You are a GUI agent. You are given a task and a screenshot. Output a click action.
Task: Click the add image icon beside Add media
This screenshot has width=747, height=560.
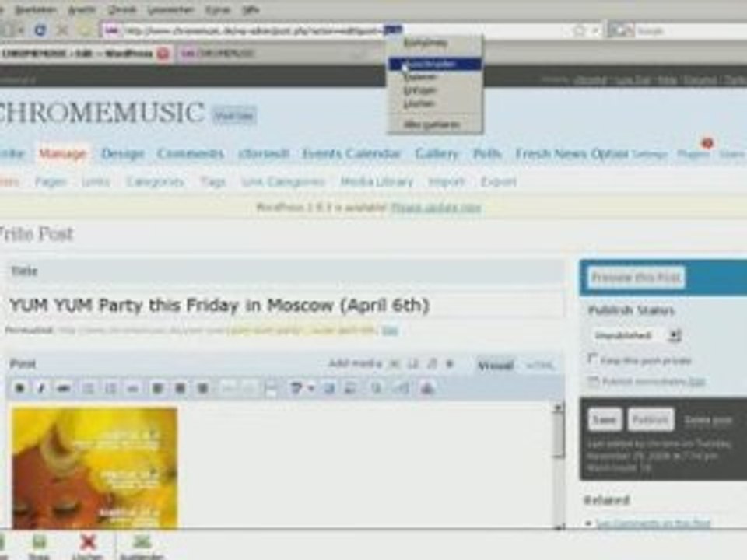tap(394, 365)
